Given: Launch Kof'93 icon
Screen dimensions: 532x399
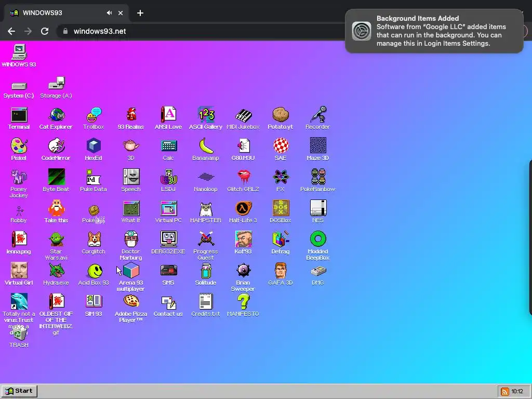Looking at the screenshot, I should [243, 239].
